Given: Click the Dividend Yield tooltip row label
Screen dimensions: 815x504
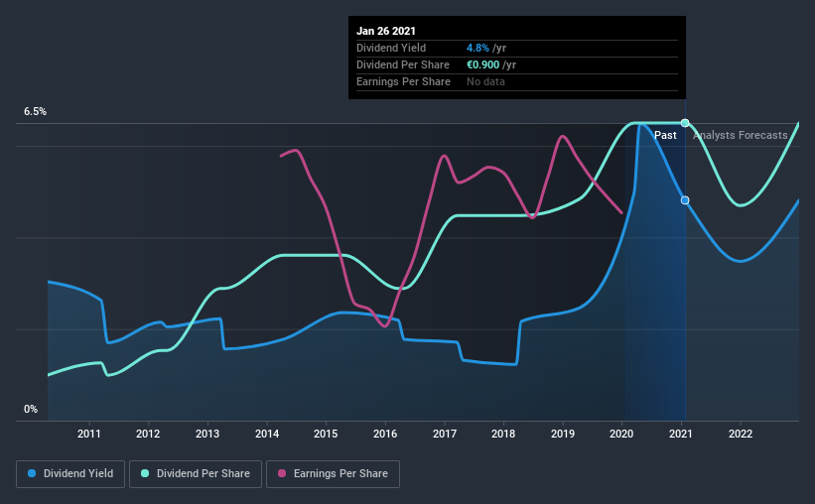Looking at the screenshot, I should [391, 48].
